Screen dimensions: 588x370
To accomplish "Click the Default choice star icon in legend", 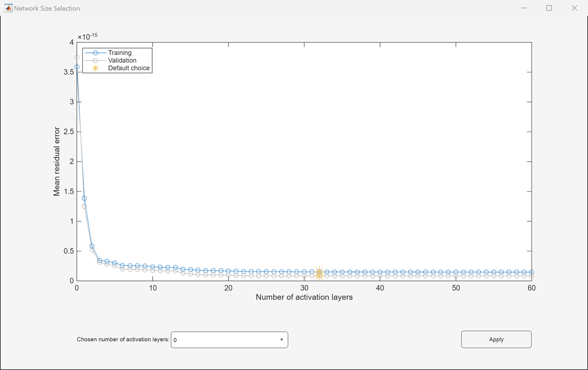I will [96, 68].
